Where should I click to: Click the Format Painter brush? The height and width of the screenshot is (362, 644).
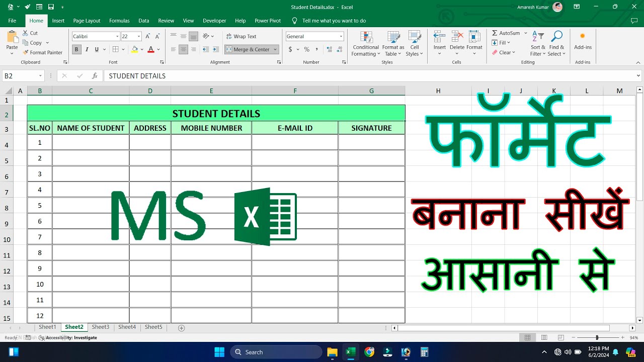[25, 52]
